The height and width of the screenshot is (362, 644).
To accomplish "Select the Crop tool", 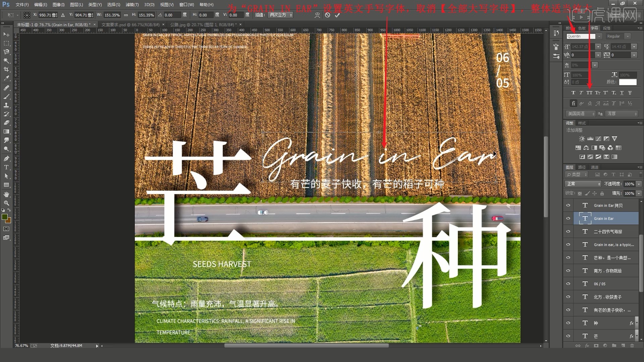I will pos(6,69).
